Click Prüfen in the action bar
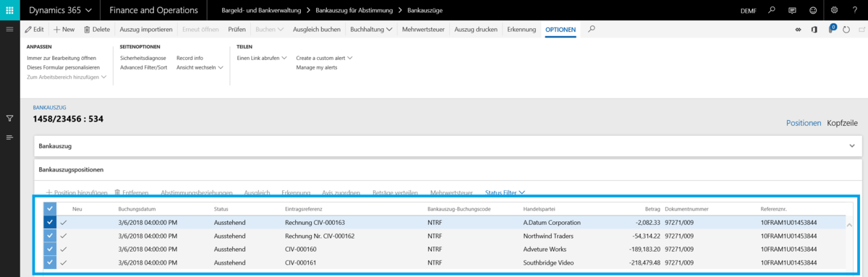Viewport: 868px width, 277px height. (237, 29)
